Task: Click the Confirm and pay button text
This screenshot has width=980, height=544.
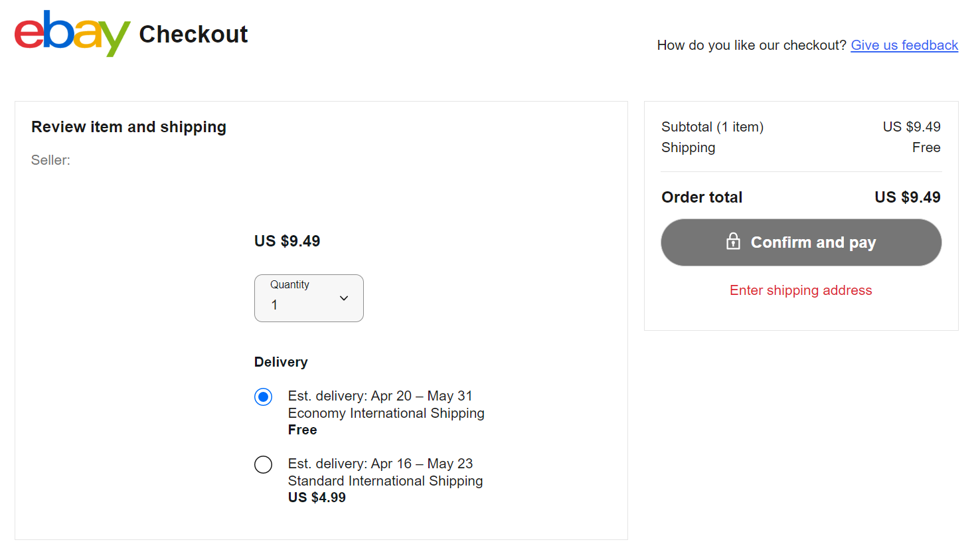Action: [x=813, y=242]
